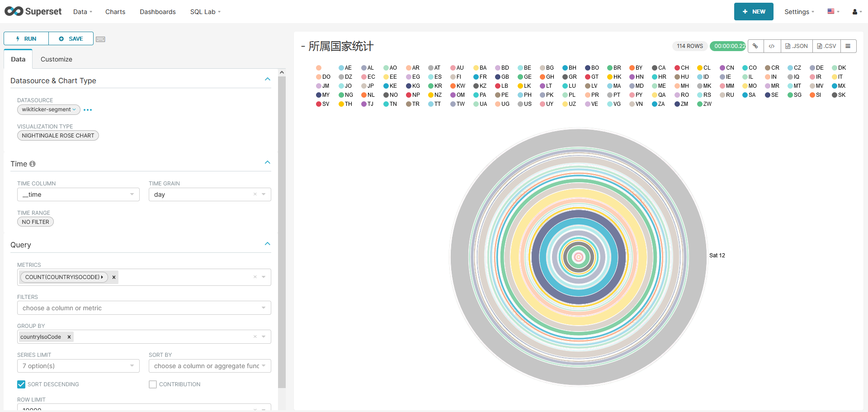Toggle the BR country in the chart legend
Viewport: 868px width, 412px height.
coord(614,67)
